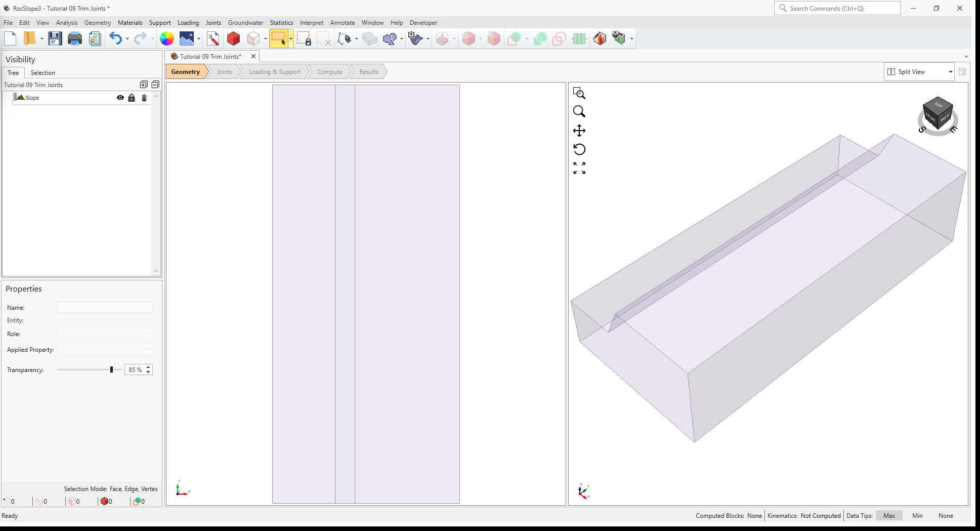
Task: Switch to the Selection tab
Action: pos(43,73)
